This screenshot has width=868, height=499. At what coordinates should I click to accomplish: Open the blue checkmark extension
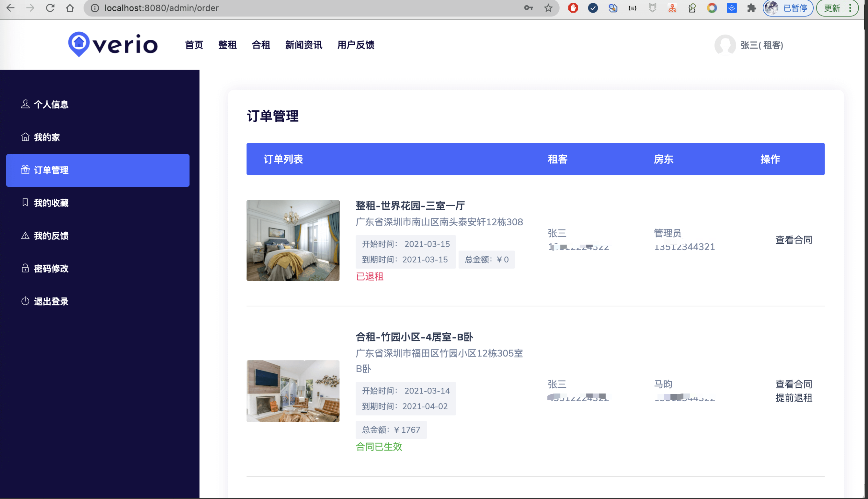pos(593,8)
